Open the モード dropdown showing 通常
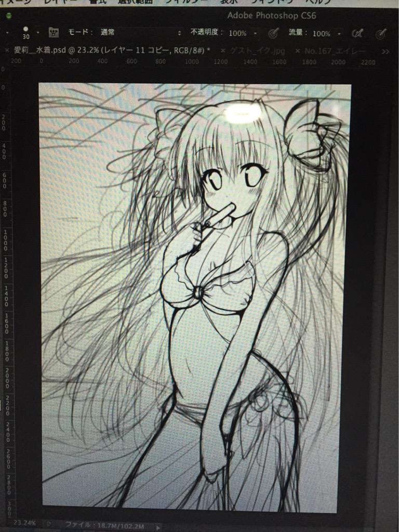The image size is (399, 532). click(141, 33)
